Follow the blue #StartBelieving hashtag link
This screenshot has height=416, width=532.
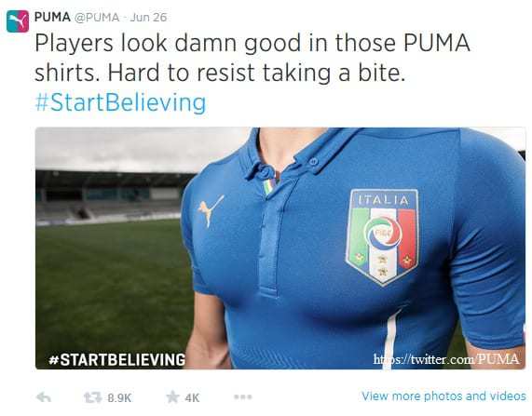point(120,102)
